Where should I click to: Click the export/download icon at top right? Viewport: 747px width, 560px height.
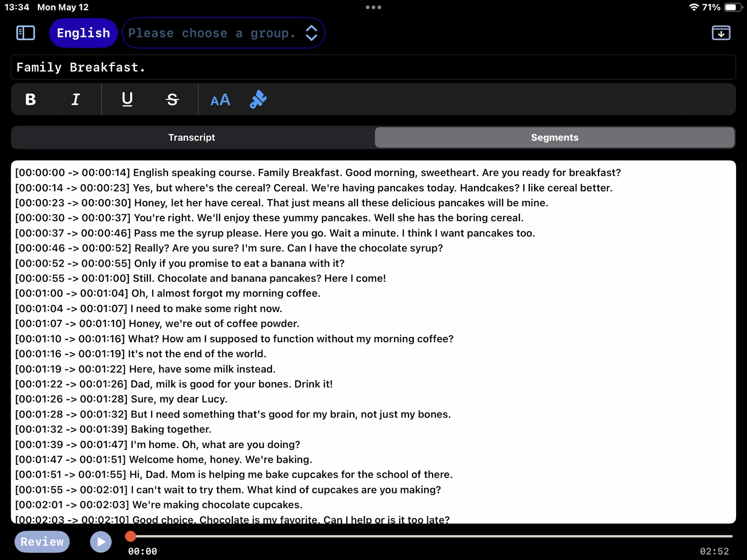721,33
